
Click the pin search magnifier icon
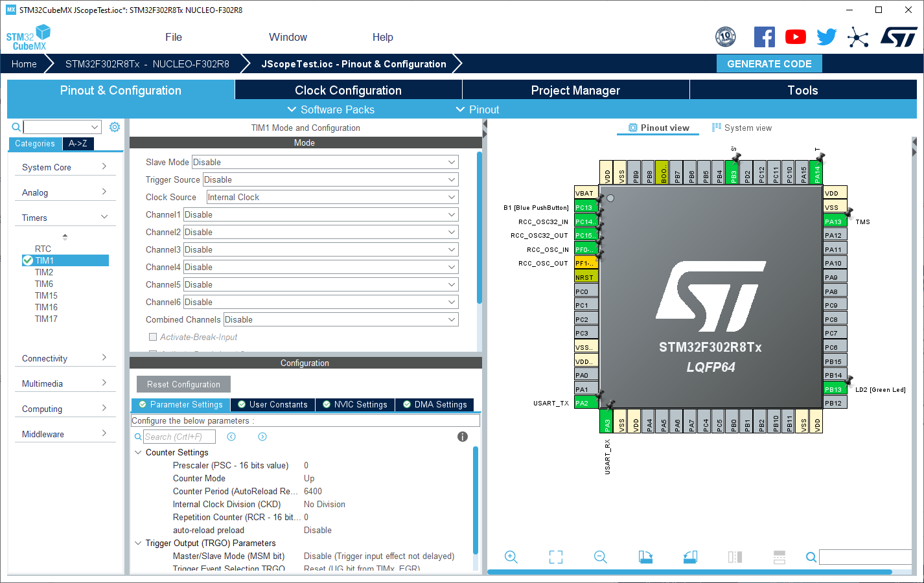tap(811, 557)
